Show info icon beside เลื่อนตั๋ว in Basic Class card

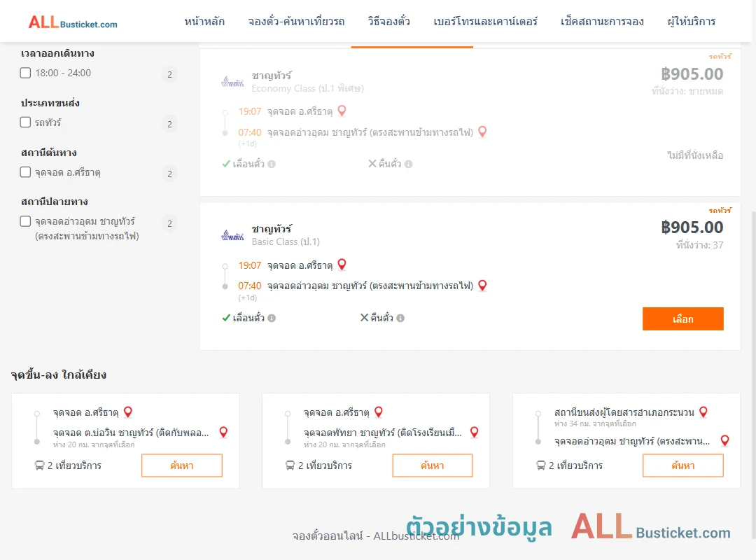pyautogui.click(x=272, y=318)
